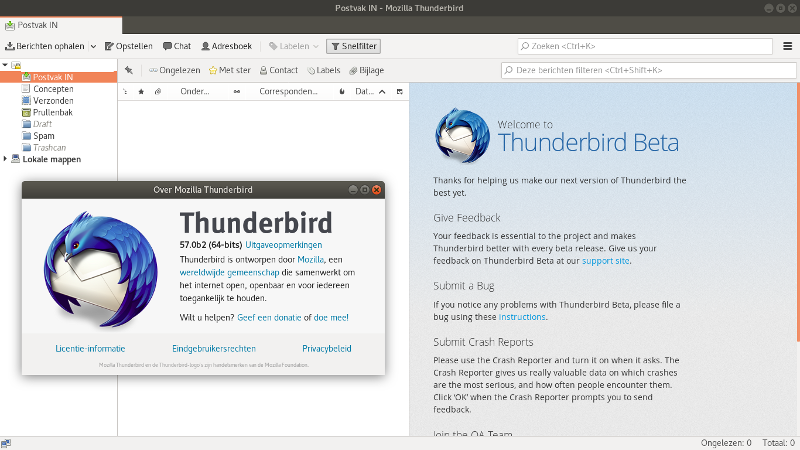Click the online status icon in status bar

click(6, 443)
